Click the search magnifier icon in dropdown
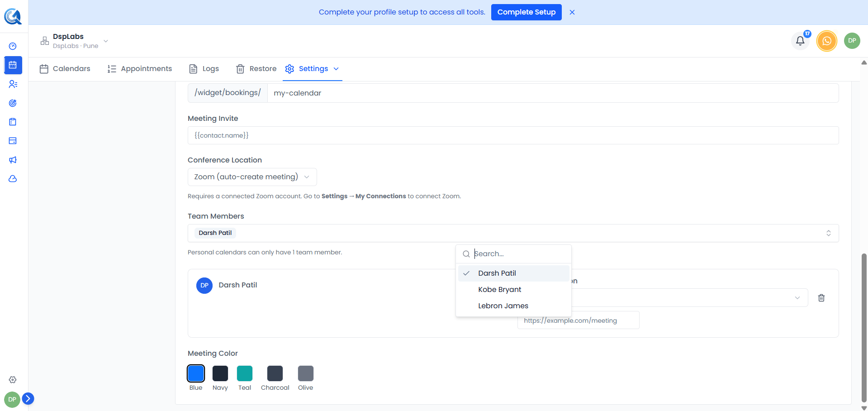 point(466,254)
